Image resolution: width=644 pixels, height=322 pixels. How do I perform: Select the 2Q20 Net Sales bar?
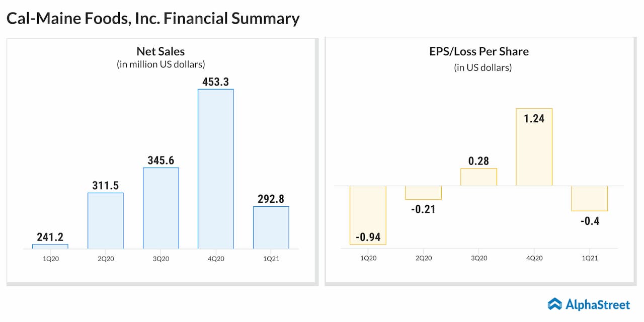(106, 220)
